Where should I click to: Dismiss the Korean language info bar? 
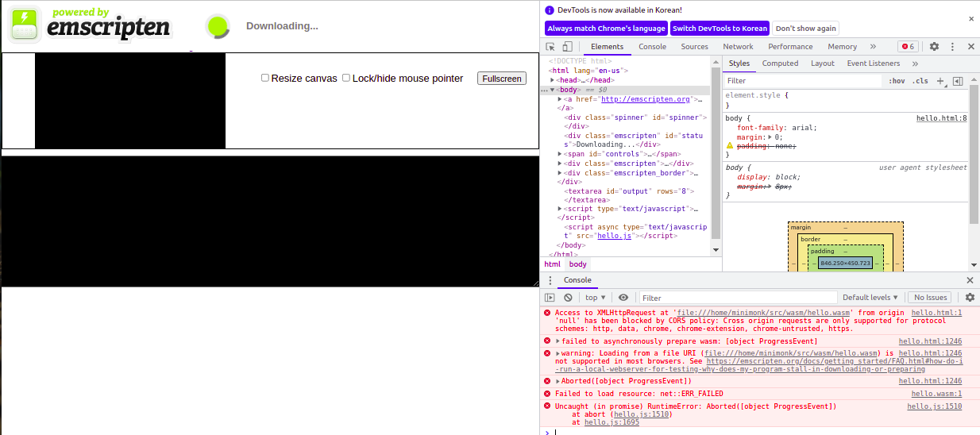(970, 18)
